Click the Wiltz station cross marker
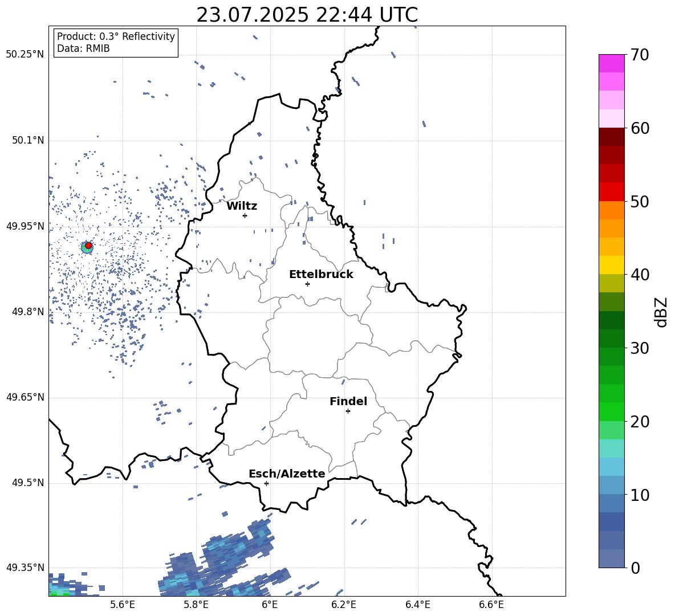This screenshot has height=616, width=675. (245, 215)
